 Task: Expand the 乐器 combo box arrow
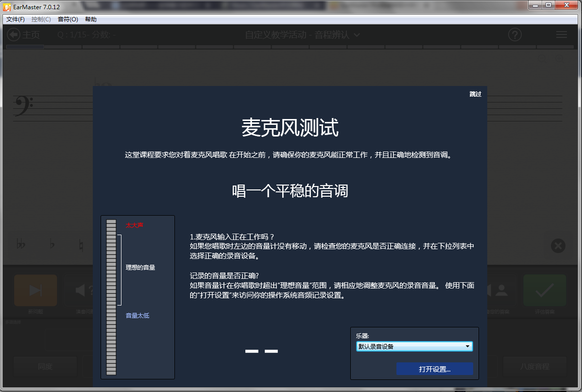[467, 346]
